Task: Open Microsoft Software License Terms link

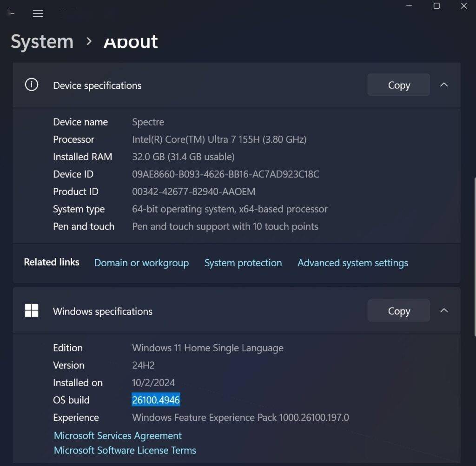Action: click(125, 450)
